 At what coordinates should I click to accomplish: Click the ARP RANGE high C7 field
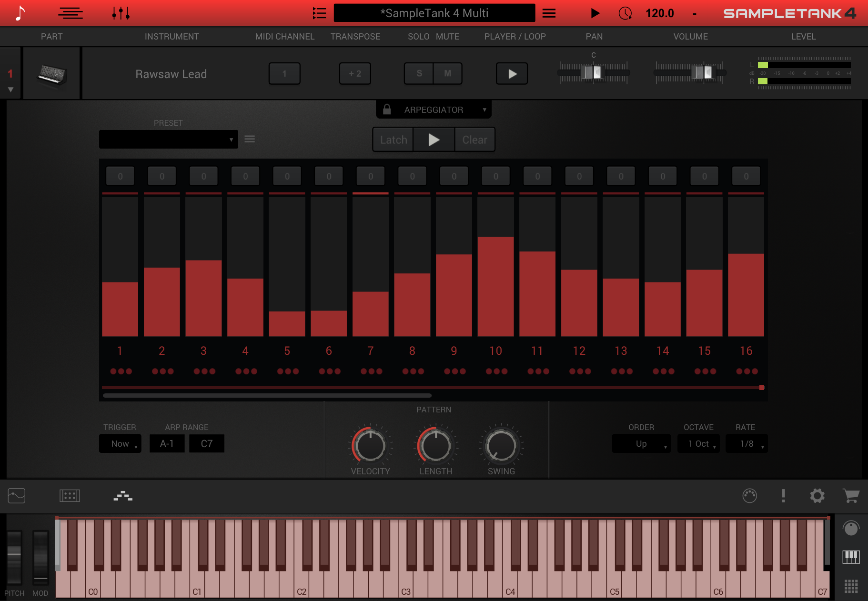[207, 443]
